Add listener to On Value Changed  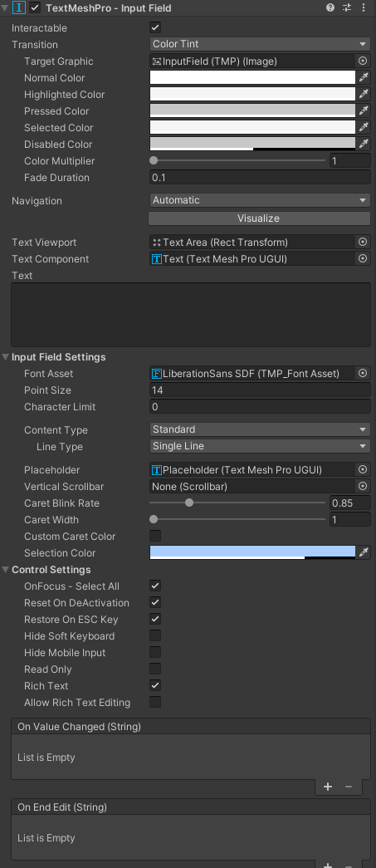click(328, 787)
